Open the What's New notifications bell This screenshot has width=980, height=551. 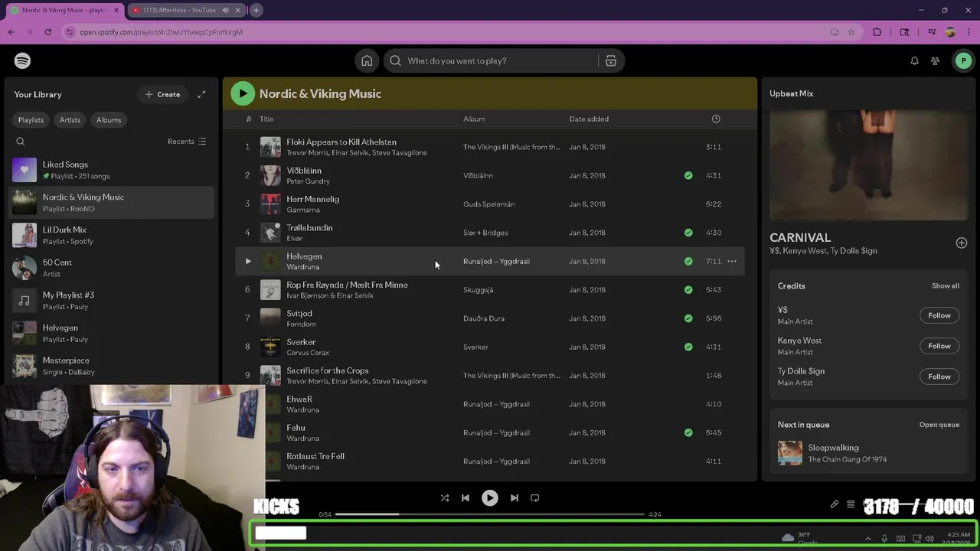coord(914,60)
